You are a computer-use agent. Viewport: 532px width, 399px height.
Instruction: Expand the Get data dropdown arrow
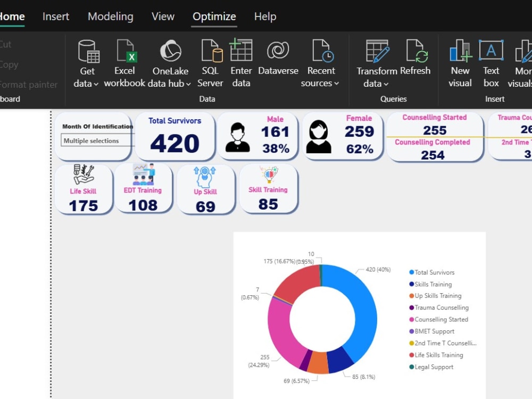pyautogui.click(x=96, y=84)
